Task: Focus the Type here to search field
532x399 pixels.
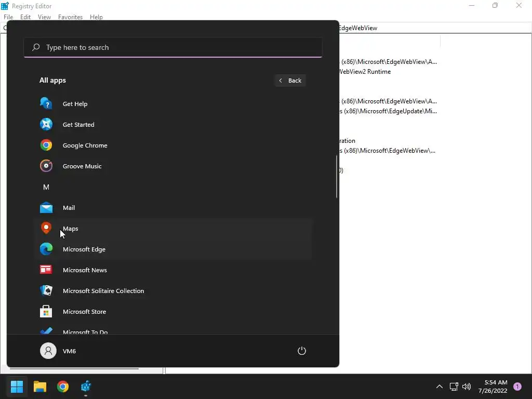Action: point(173,47)
